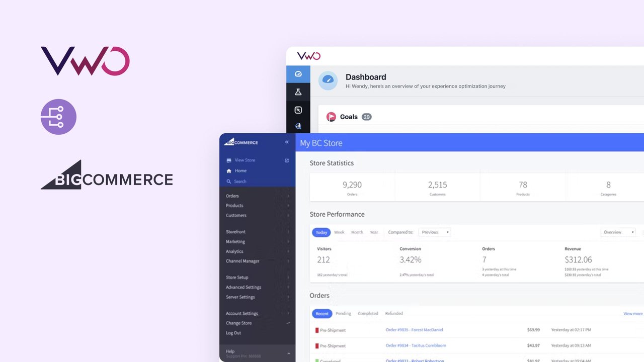Image resolution: width=644 pixels, height=362 pixels.
Task: Expand the Products sidebar section chevron
Action: (x=288, y=206)
